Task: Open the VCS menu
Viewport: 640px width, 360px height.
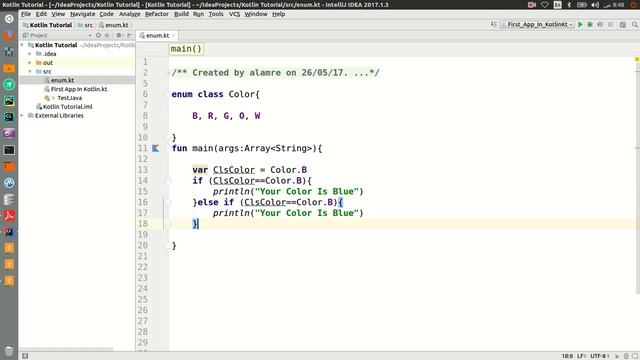Action: coord(234,14)
